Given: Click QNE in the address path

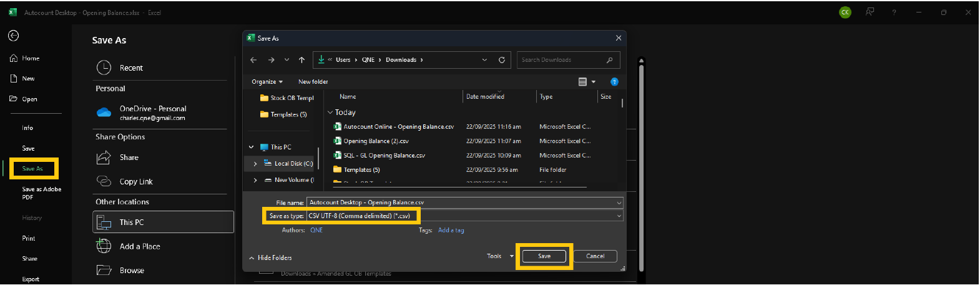Looking at the screenshot, I should [368, 60].
